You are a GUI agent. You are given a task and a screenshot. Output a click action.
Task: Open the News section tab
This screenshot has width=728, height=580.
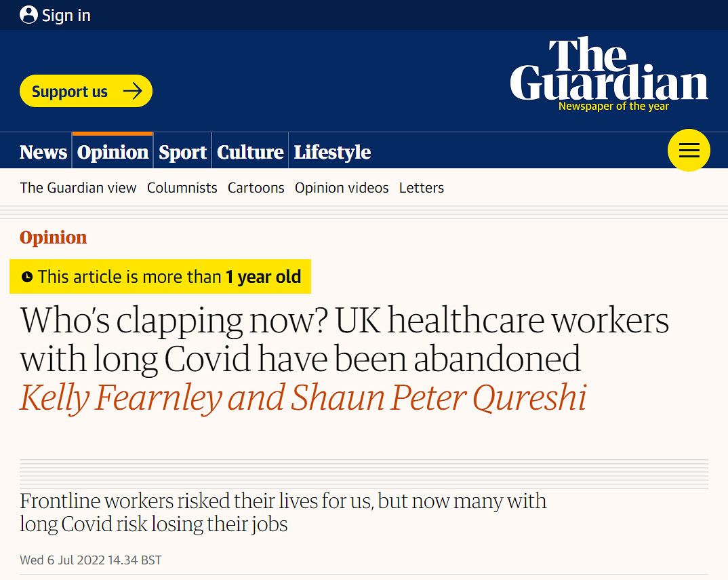click(43, 152)
